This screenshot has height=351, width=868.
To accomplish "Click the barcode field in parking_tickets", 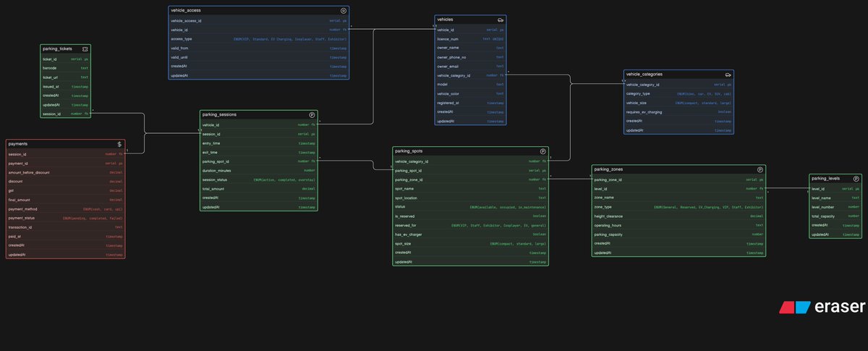I will tap(66, 68).
